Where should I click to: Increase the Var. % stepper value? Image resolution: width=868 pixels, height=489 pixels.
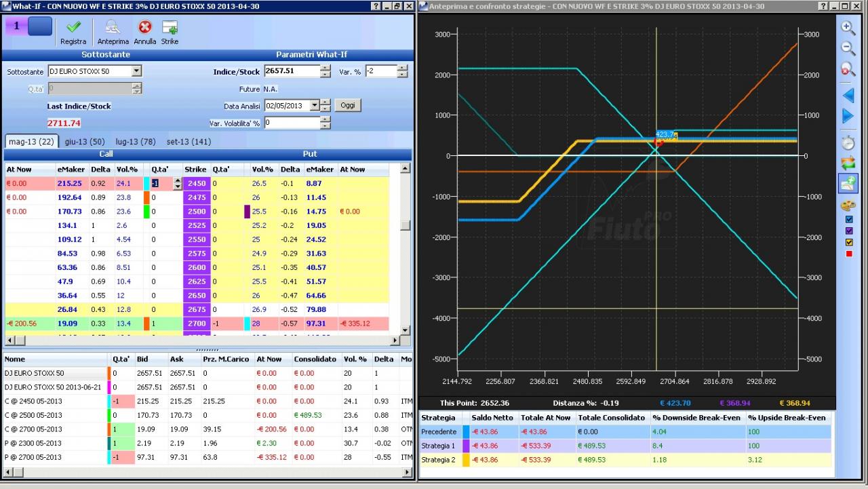pyautogui.click(x=403, y=68)
